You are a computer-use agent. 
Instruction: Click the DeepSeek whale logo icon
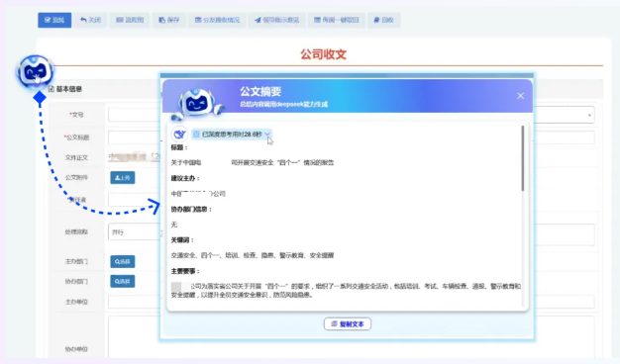click(179, 135)
